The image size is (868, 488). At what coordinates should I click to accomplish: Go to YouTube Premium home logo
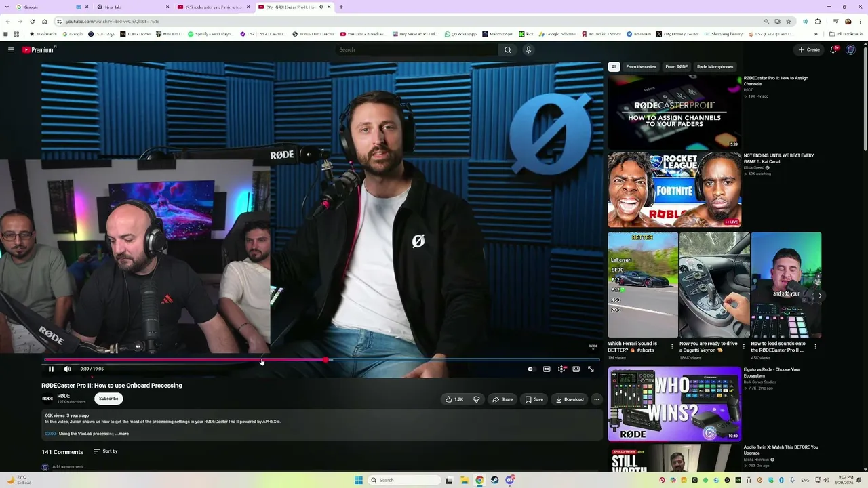coord(38,49)
